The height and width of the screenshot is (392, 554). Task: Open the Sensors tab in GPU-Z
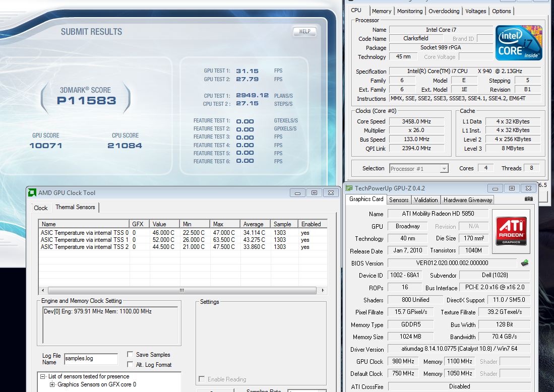(x=399, y=200)
